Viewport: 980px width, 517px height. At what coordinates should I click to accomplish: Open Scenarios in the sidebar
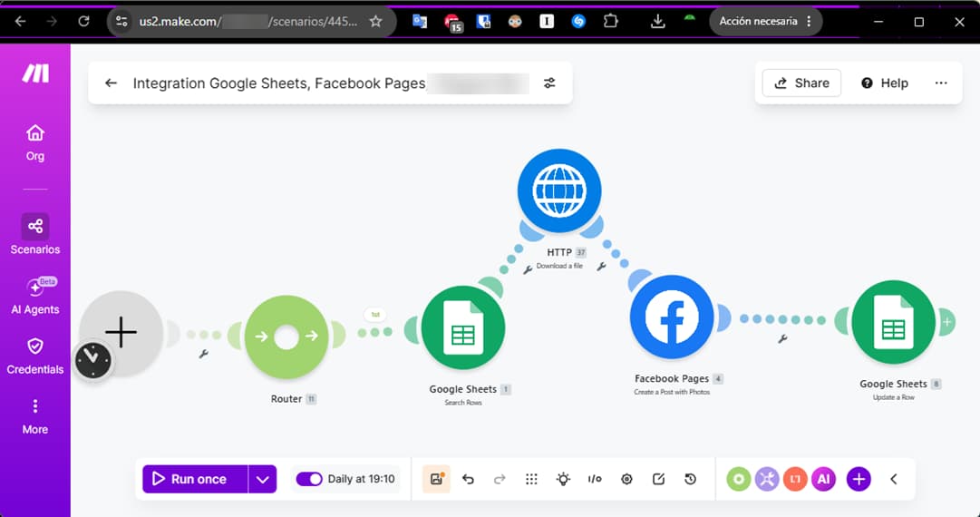(35, 234)
